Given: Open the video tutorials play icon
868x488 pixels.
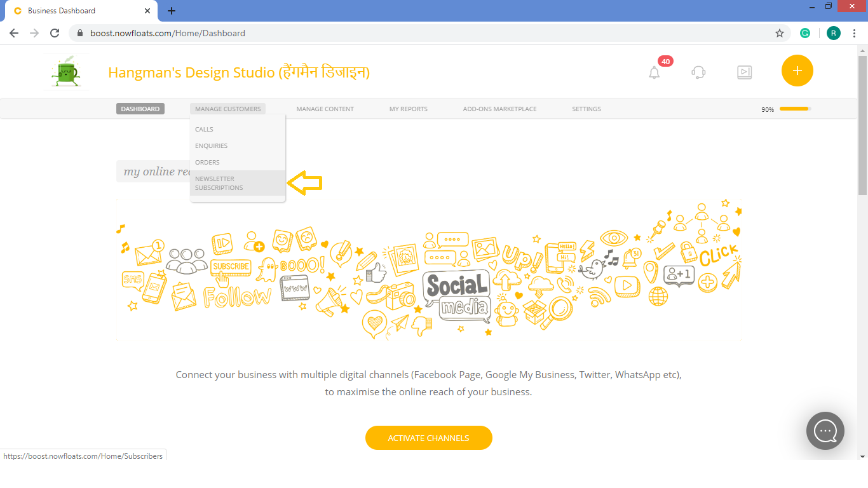Looking at the screenshot, I should pos(744,72).
